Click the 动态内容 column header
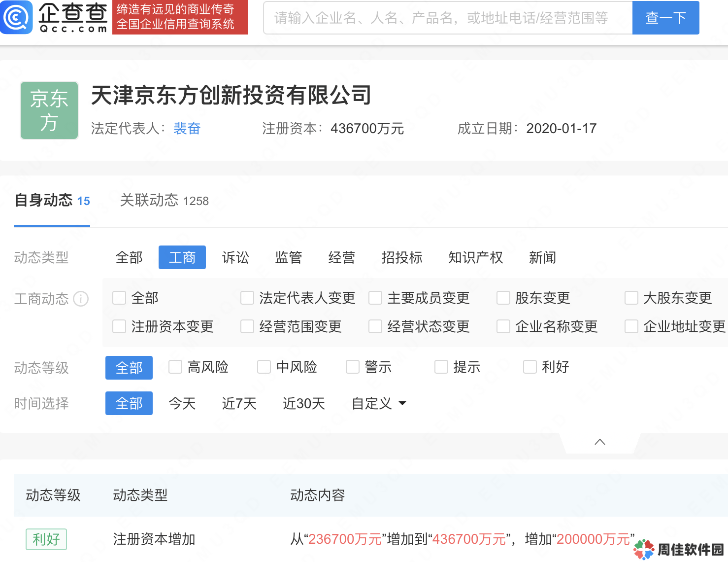This screenshot has height=562, width=728. coord(318,495)
